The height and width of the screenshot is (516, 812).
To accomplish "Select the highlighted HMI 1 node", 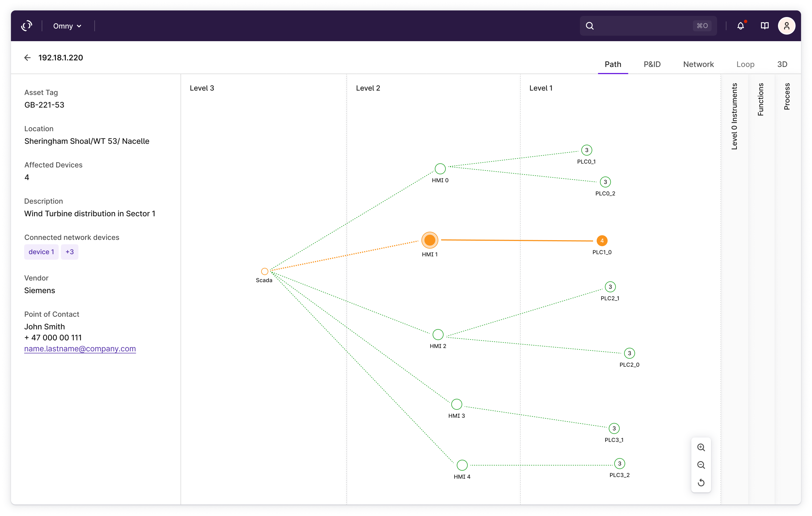I will [430, 240].
